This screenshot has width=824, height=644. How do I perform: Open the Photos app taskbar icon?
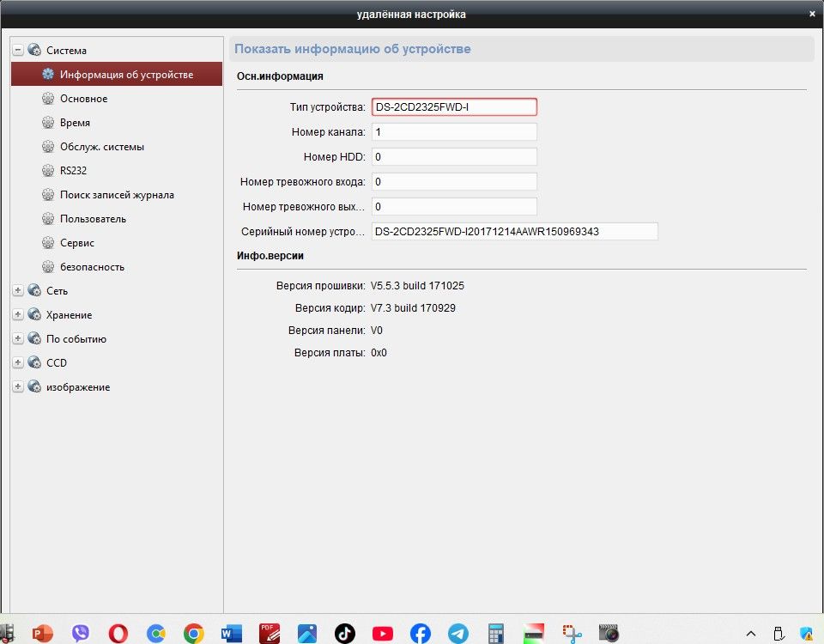point(307,633)
